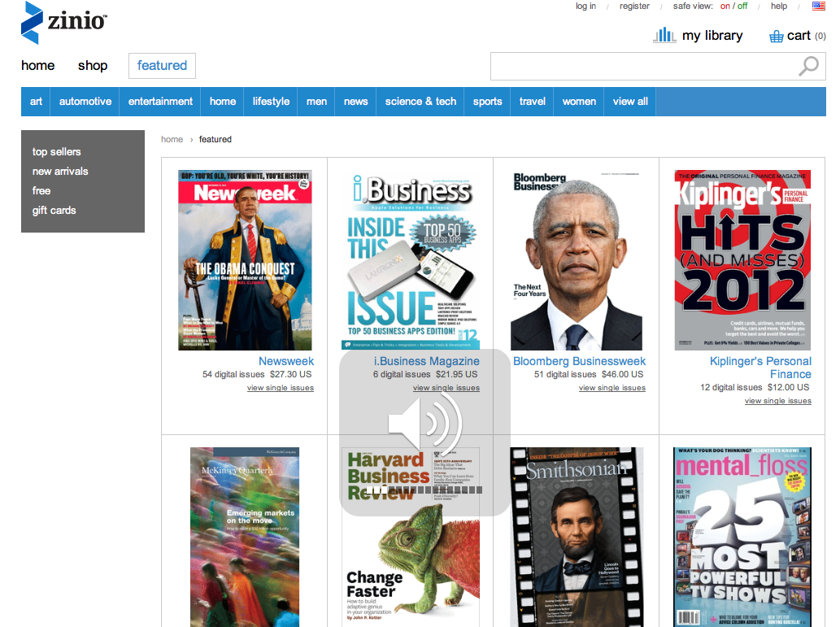The width and height of the screenshot is (840, 627).
Task: Open the sports category
Action: click(x=488, y=102)
